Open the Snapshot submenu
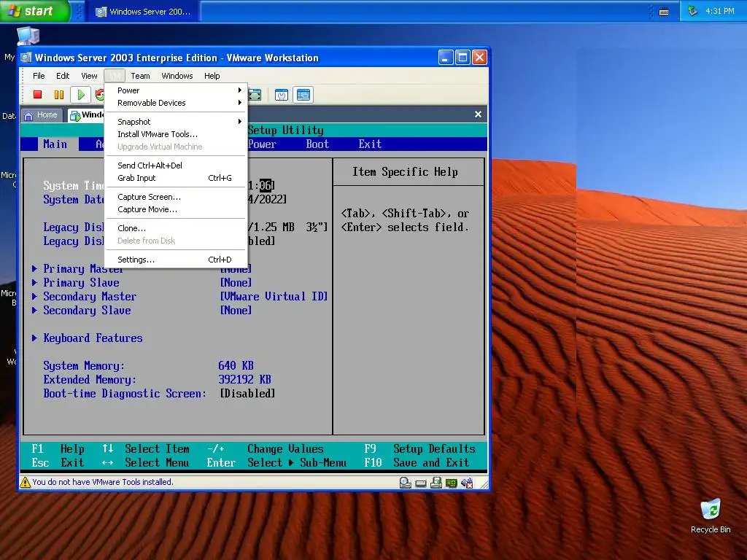 [x=176, y=122]
